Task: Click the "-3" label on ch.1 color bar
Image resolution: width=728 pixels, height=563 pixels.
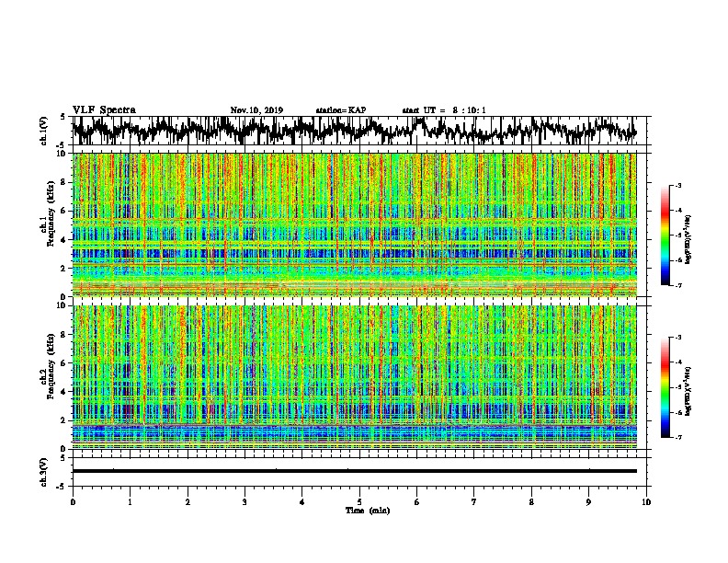Action: pyautogui.click(x=677, y=185)
